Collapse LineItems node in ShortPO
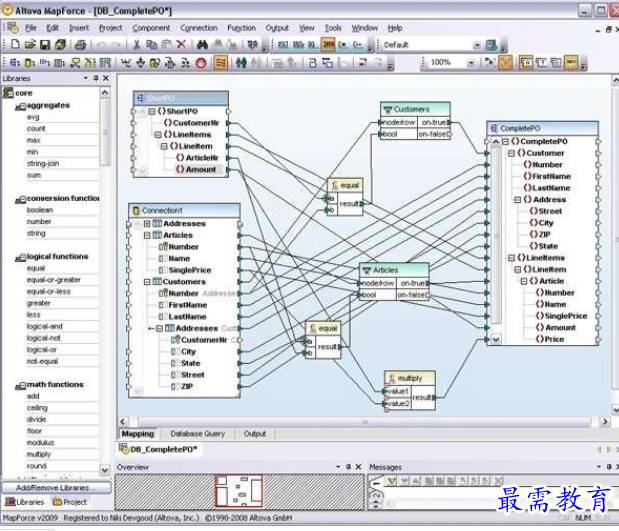 pyautogui.click(x=158, y=135)
